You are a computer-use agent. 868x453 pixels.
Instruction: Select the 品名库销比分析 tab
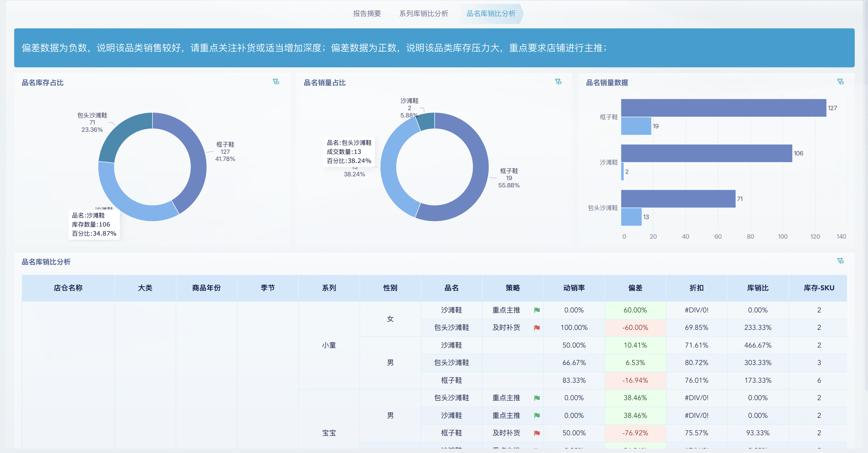[490, 14]
